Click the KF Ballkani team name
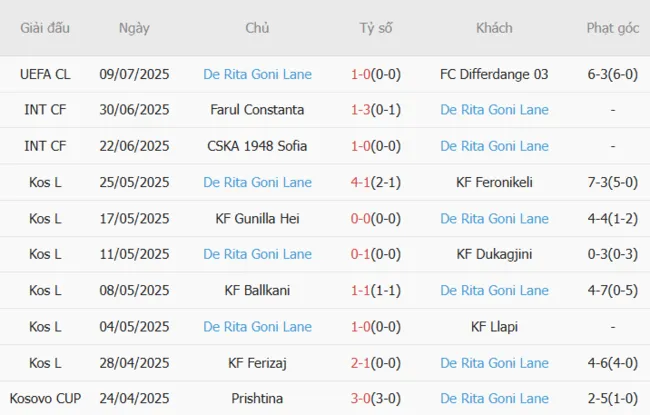Viewport: 650px width, 415px height. [x=257, y=291]
